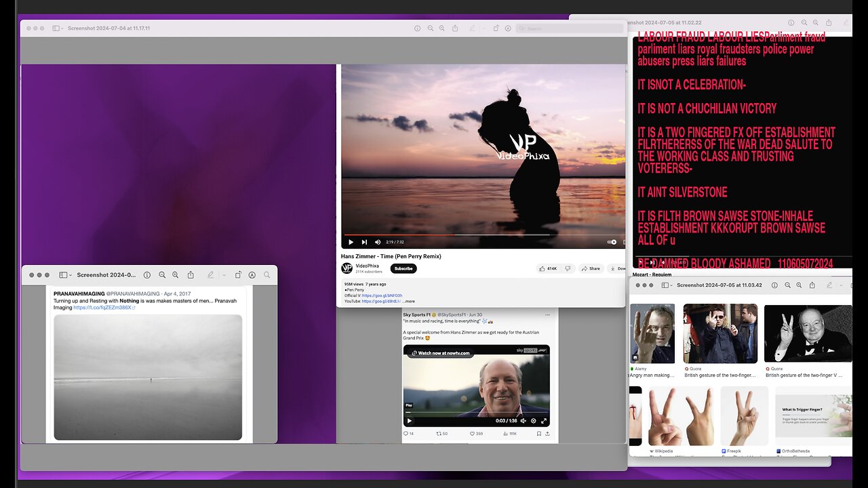Select Alamy angry man thumbnail
This screenshot has height=488, width=868.
pos(652,333)
